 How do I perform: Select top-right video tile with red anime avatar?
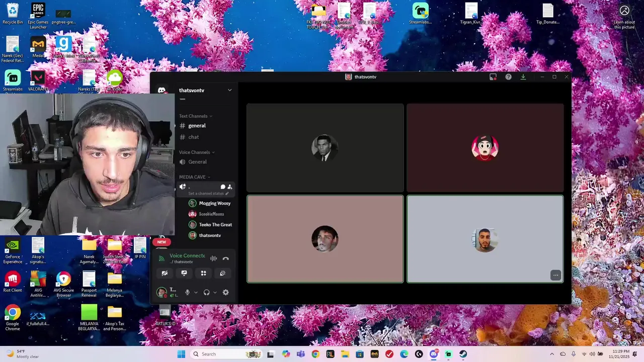485,148
